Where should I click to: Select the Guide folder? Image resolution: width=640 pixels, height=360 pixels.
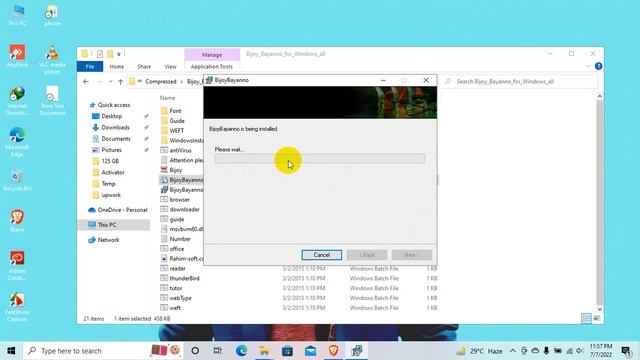click(177, 121)
